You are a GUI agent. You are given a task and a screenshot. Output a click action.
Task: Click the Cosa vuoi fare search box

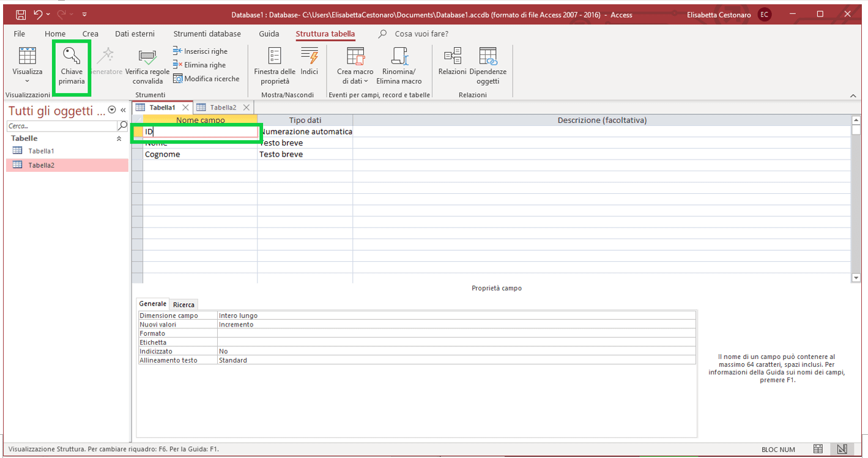421,34
